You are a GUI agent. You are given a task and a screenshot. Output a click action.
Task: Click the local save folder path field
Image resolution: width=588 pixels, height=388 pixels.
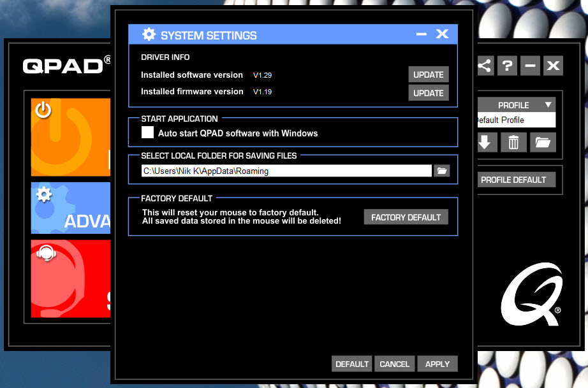(x=286, y=171)
